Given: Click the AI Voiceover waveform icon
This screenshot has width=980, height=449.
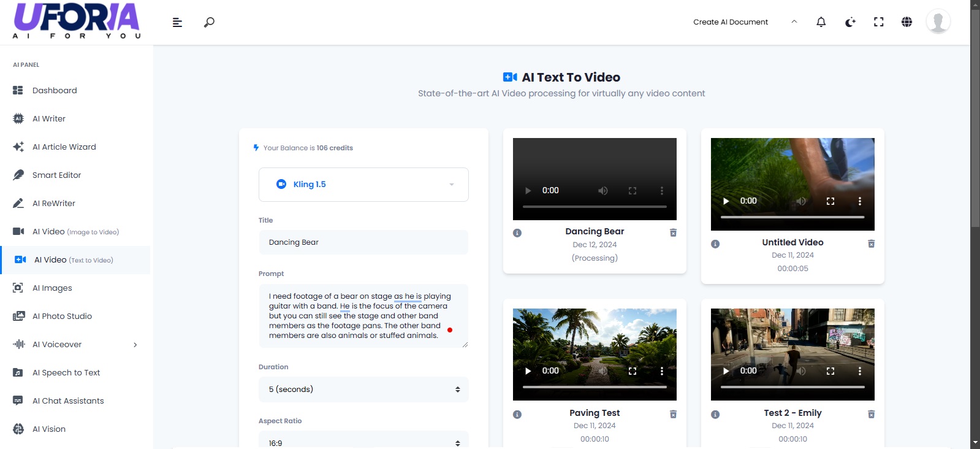Looking at the screenshot, I should (18, 344).
